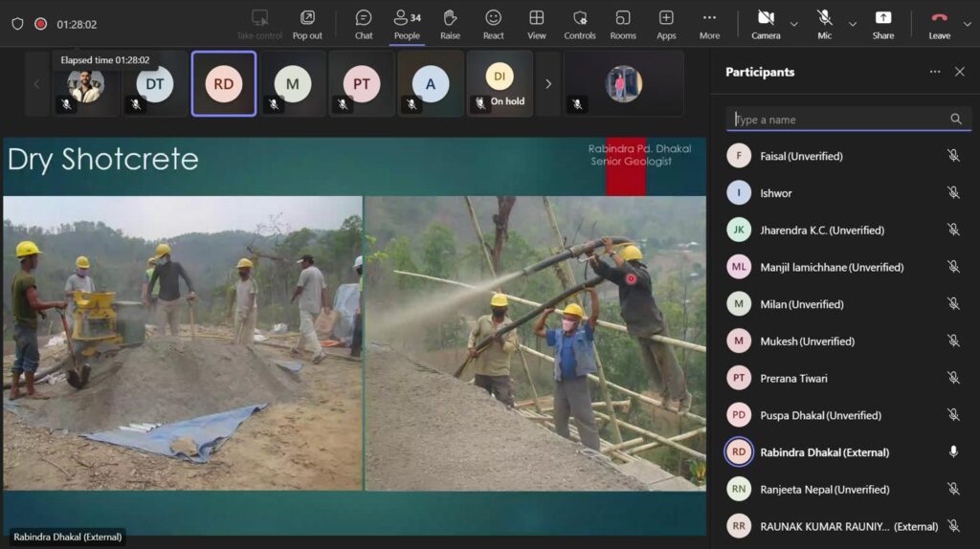Open Participants panel more options

tap(935, 72)
